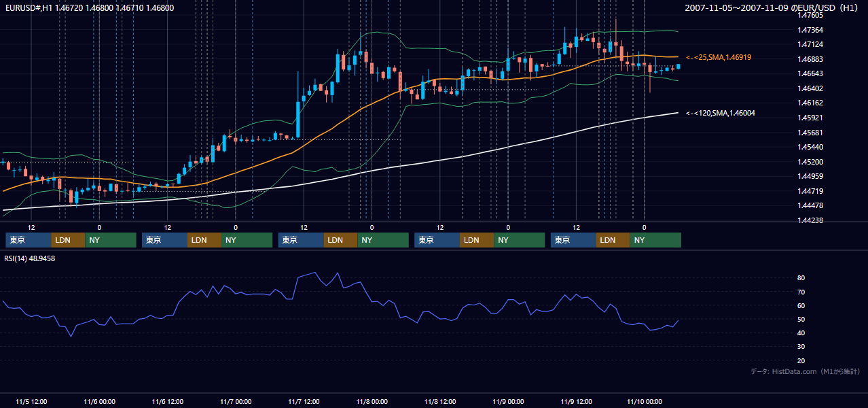
Task: Click the 11/6 12:00 time axis label
Action: click(168, 401)
